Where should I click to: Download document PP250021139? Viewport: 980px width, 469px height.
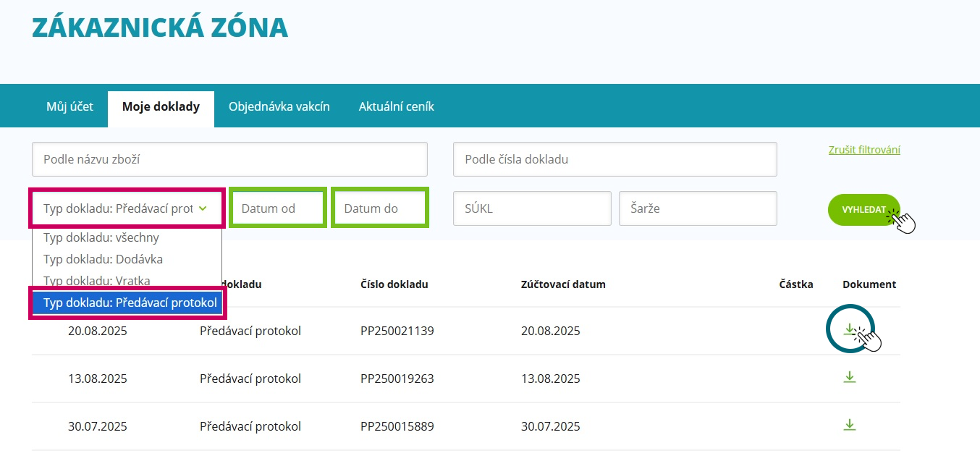coord(849,330)
